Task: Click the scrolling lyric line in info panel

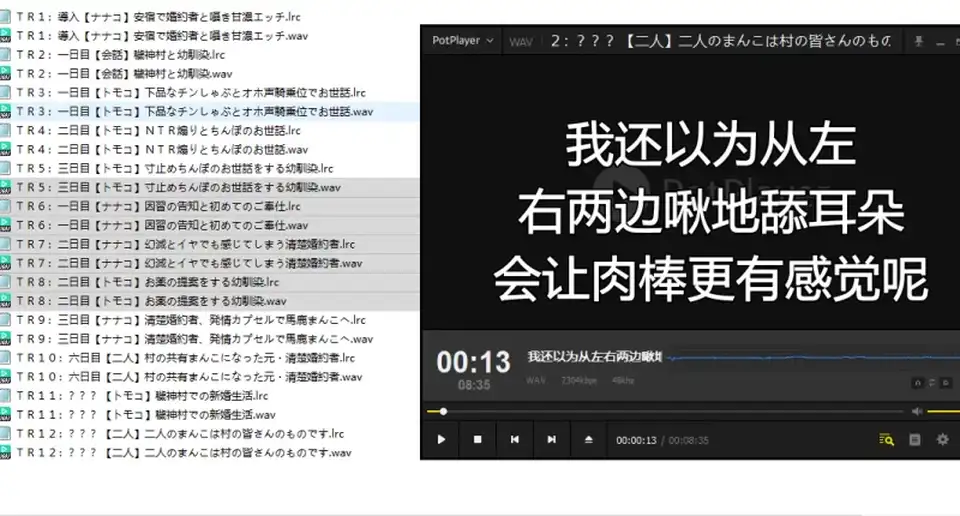Action: click(x=594, y=356)
